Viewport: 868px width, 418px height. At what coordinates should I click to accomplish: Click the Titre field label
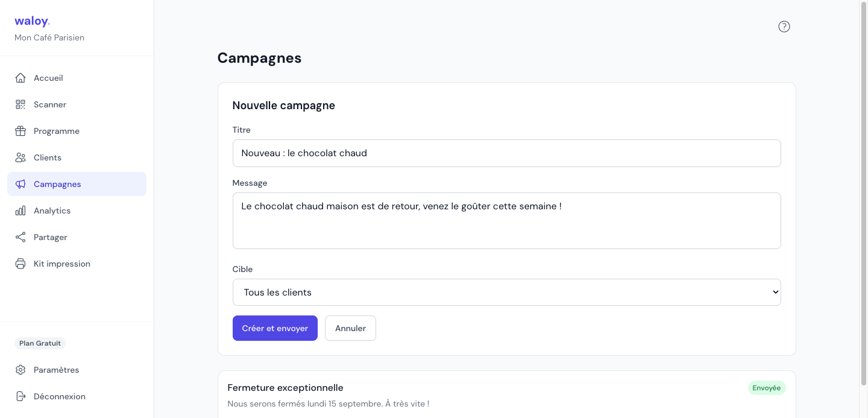(x=241, y=130)
